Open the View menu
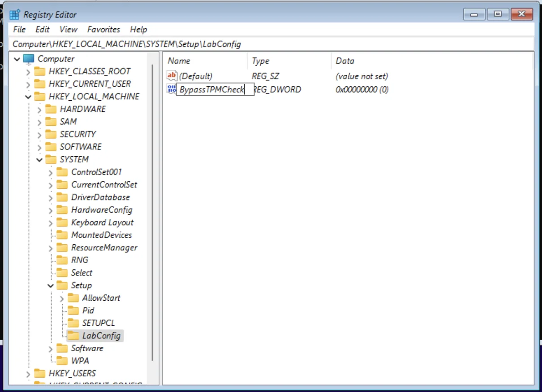The height and width of the screenshot is (392, 542). 68,30
